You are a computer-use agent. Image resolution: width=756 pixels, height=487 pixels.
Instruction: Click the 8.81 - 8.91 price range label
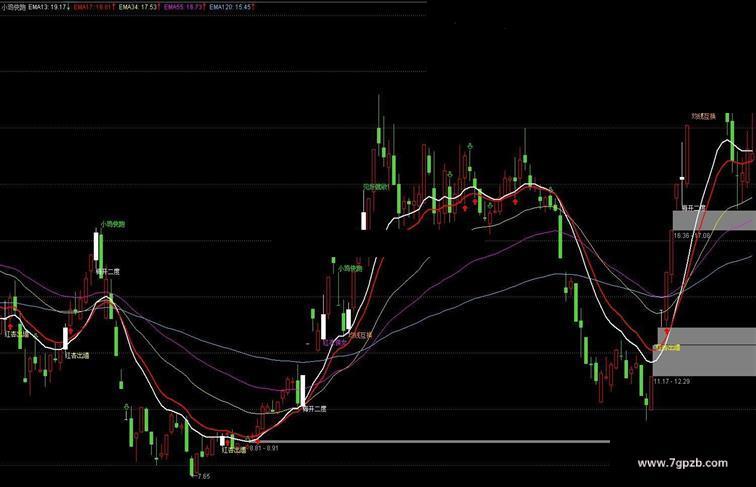262,448
